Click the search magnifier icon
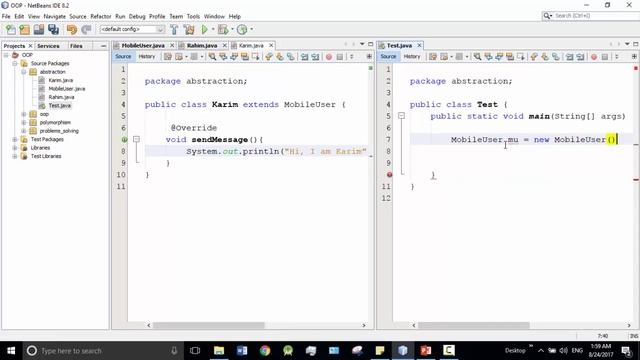 click(x=547, y=16)
